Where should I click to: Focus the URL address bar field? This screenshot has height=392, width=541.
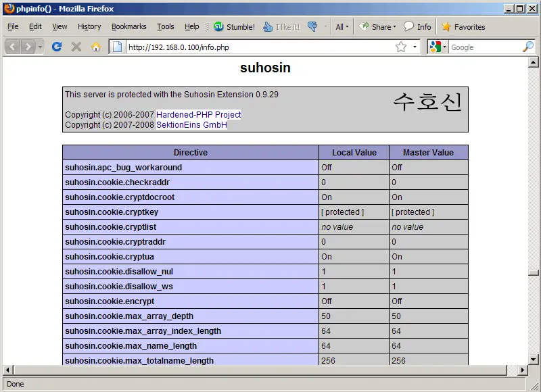pyautogui.click(x=257, y=47)
